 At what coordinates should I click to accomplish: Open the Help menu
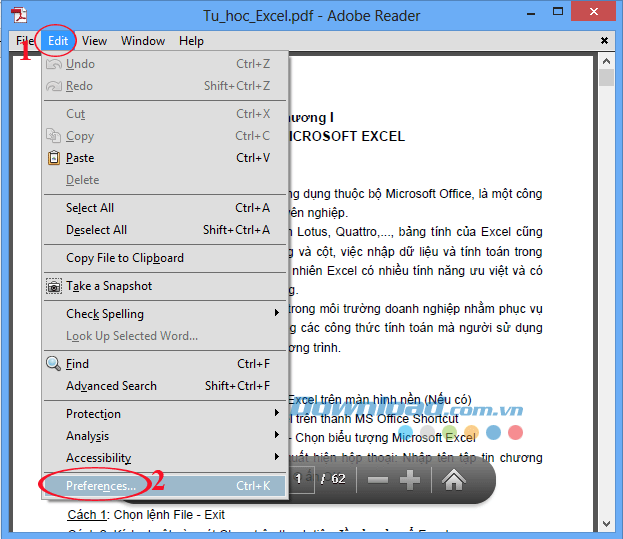[x=191, y=41]
